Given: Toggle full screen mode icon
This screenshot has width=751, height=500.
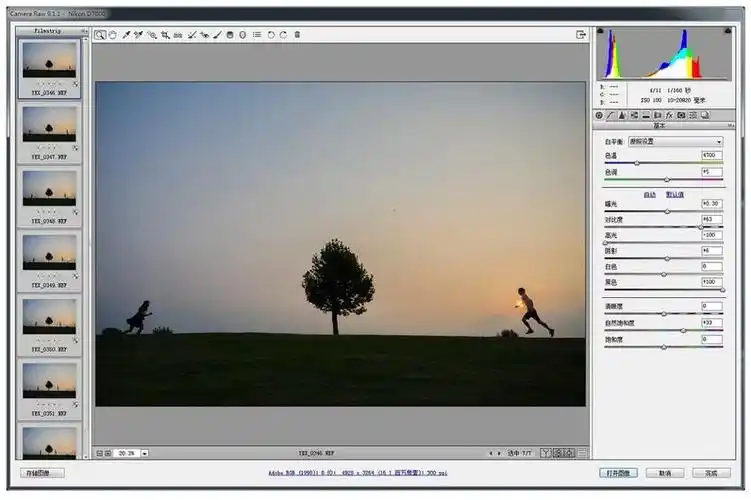Looking at the screenshot, I should 581,34.
